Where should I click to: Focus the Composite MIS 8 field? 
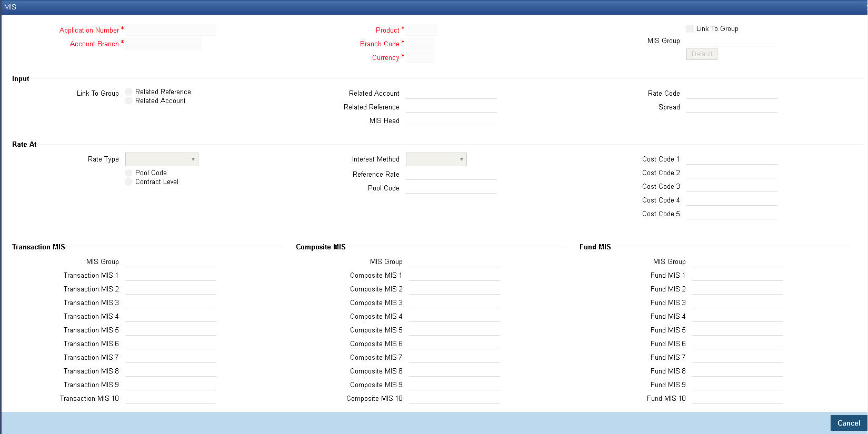[454, 371]
